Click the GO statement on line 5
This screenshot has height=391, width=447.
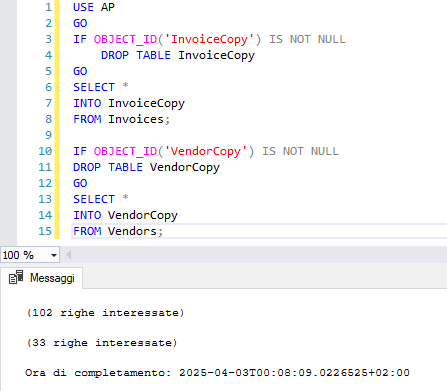click(80, 71)
